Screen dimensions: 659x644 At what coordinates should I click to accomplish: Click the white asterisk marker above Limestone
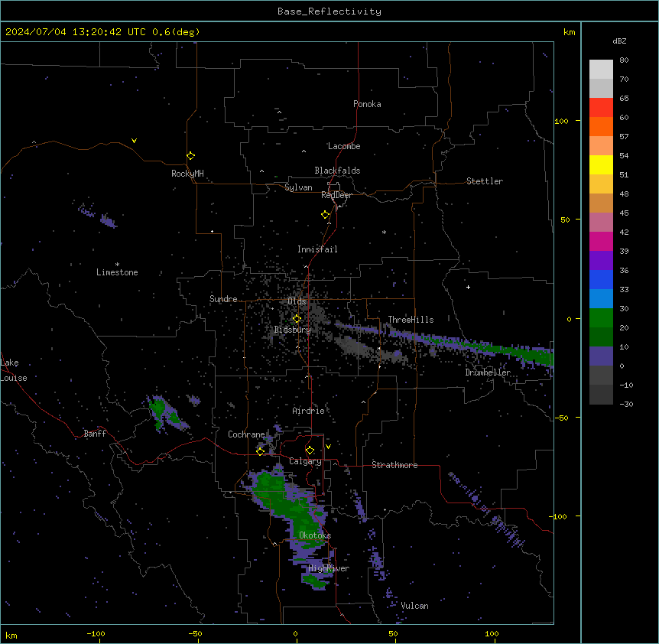tap(117, 265)
